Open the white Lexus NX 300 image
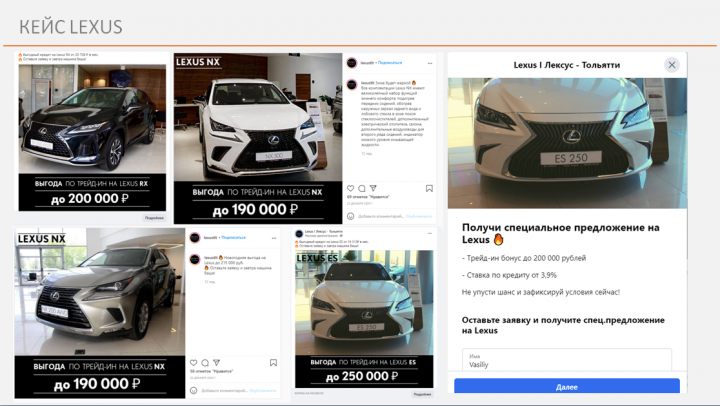This screenshot has height=406, width=720. (x=258, y=117)
